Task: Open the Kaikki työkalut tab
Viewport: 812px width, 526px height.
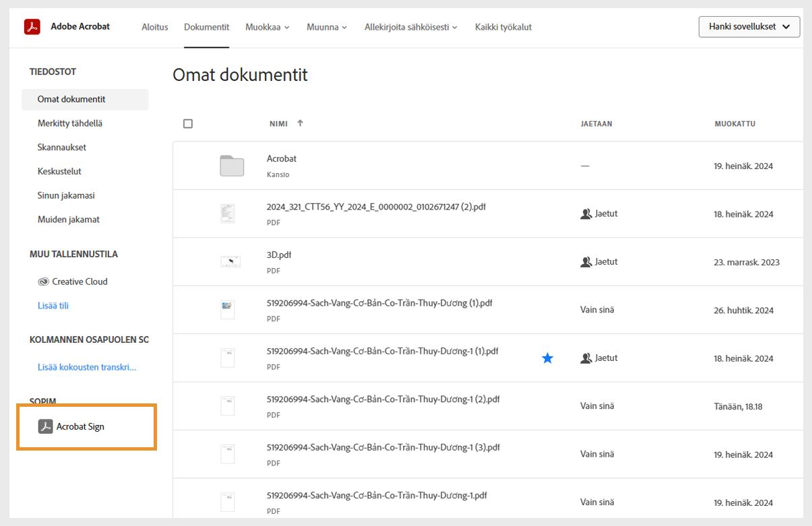Action: 503,27
